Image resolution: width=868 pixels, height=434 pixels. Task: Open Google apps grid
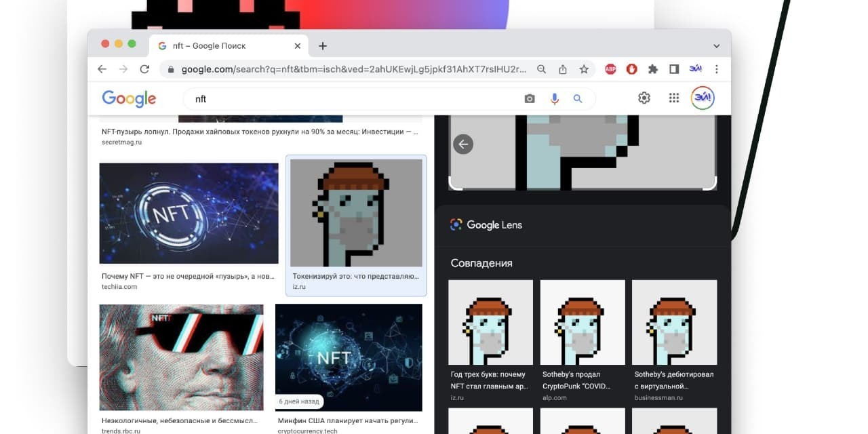pos(673,98)
